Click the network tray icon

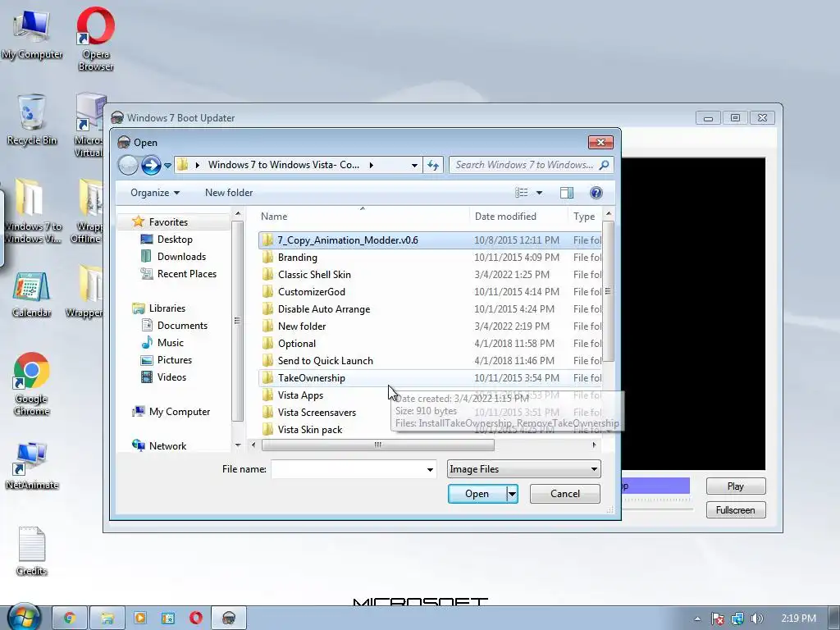coord(737,619)
